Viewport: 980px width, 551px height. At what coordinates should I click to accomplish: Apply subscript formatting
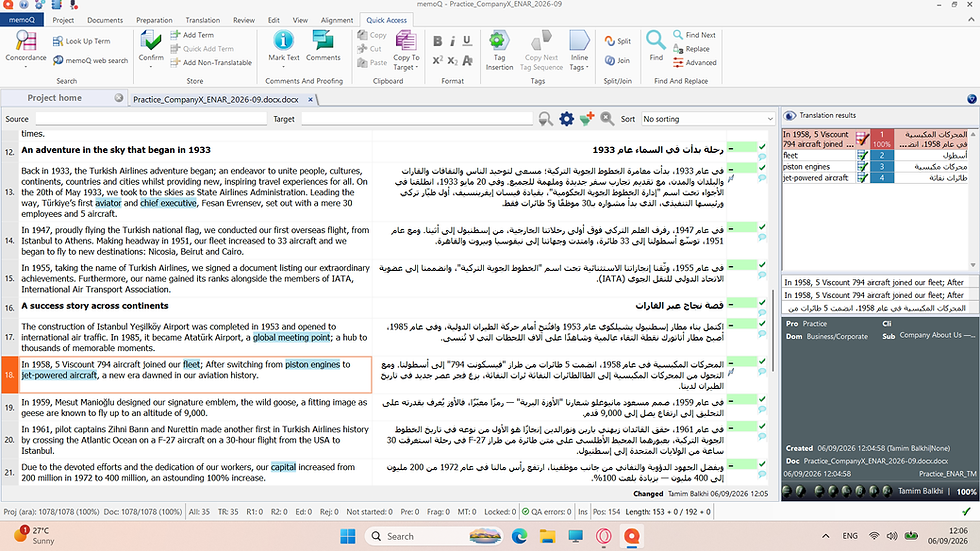click(452, 60)
